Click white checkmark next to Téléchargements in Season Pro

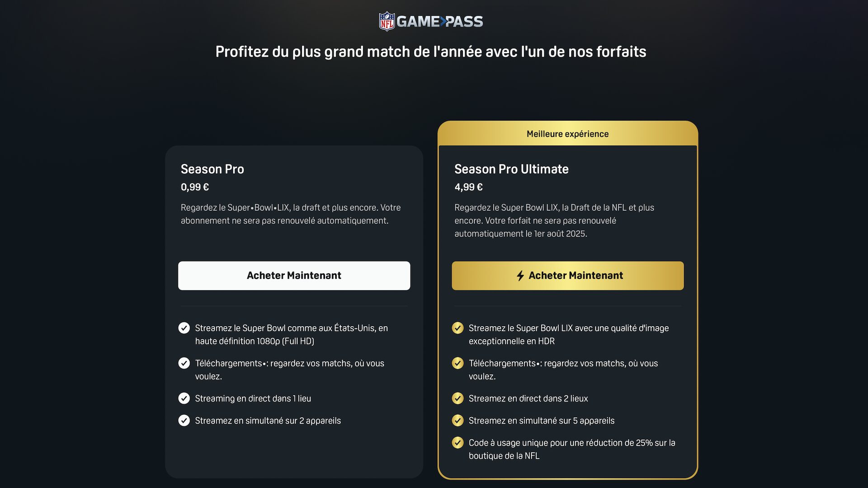[x=184, y=363]
